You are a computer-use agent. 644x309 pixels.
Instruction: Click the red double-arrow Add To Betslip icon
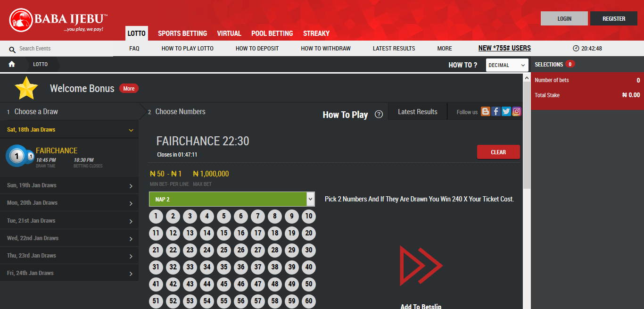click(x=421, y=266)
